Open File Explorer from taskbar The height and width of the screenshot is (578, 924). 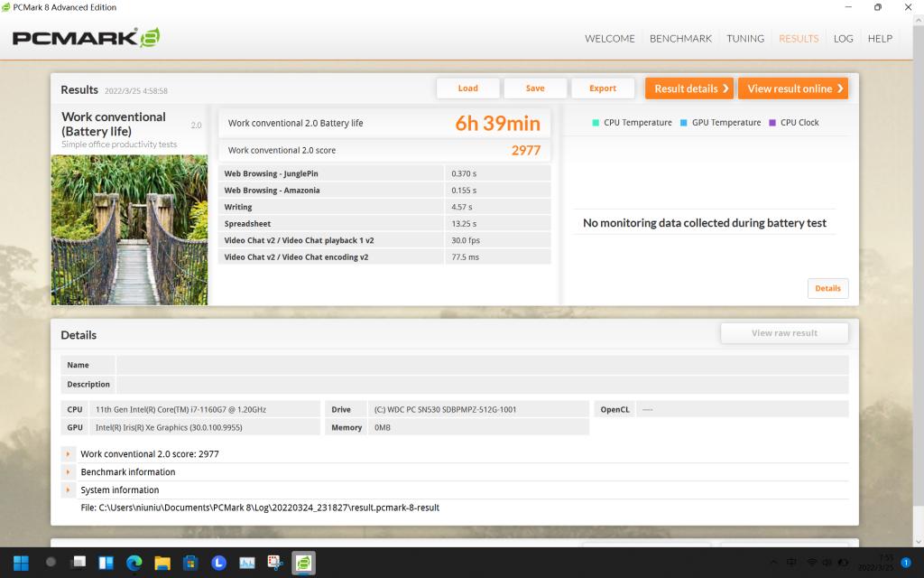pos(162,563)
